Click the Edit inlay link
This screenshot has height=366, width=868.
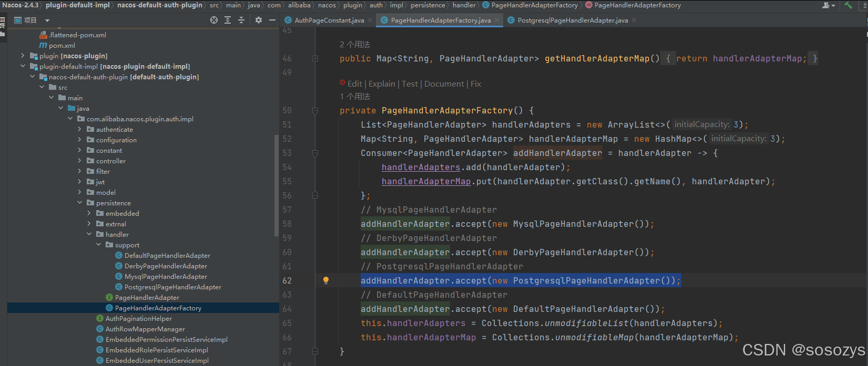tap(355, 83)
